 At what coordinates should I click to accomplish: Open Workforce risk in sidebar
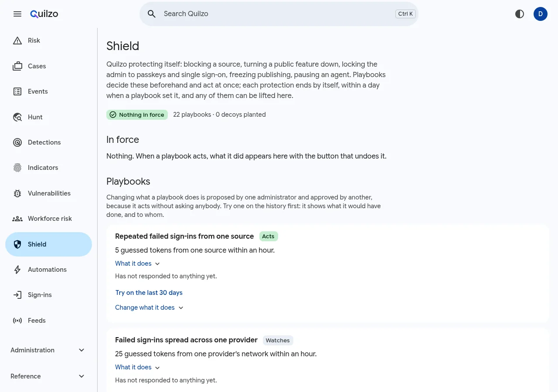(x=48, y=219)
